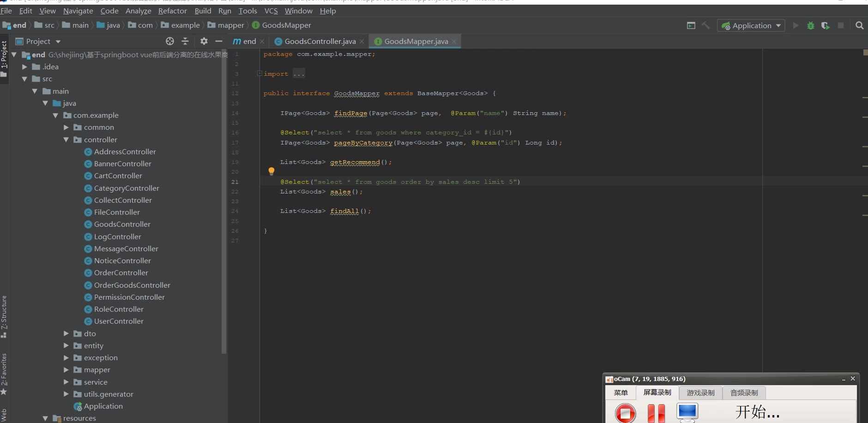Screen dimensions: 868x423
Task: Expand the import fold on line 3
Action: 259,73
